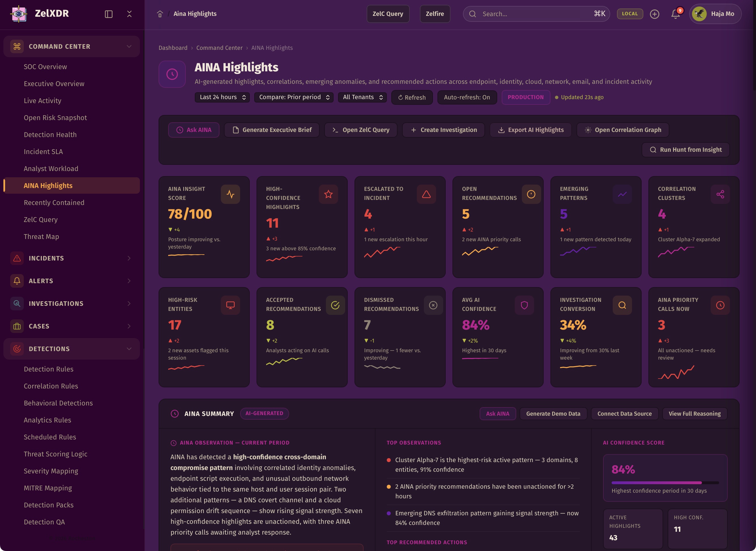Click View Full Reasoning button
The image size is (756, 551).
695,414
